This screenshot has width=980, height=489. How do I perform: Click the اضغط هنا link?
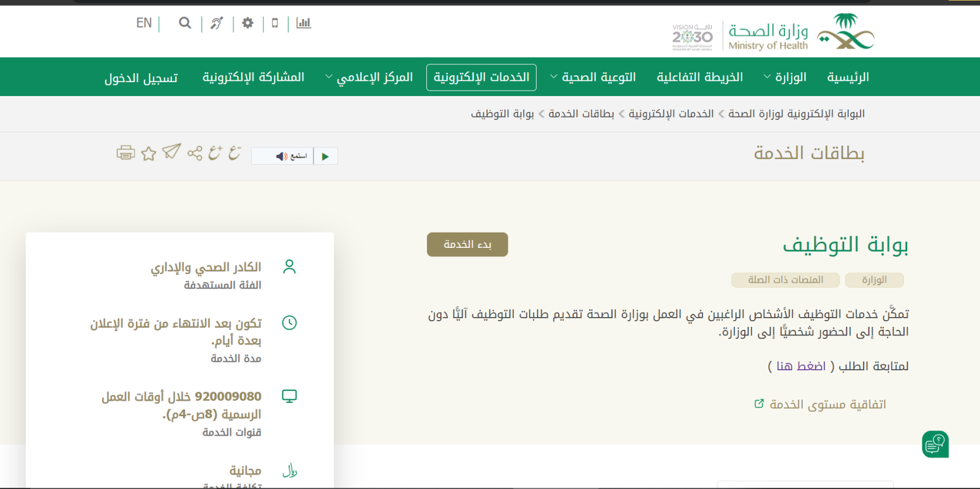[801, 366]
